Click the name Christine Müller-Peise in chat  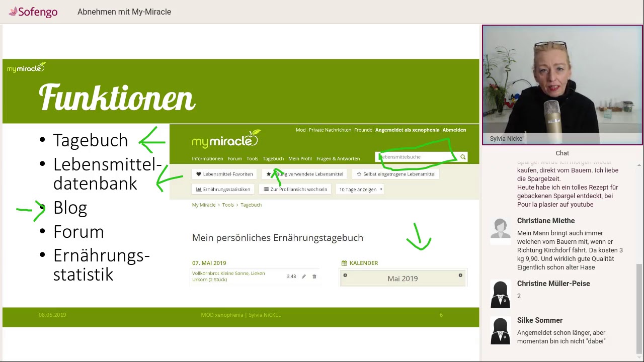coord(553,284)
